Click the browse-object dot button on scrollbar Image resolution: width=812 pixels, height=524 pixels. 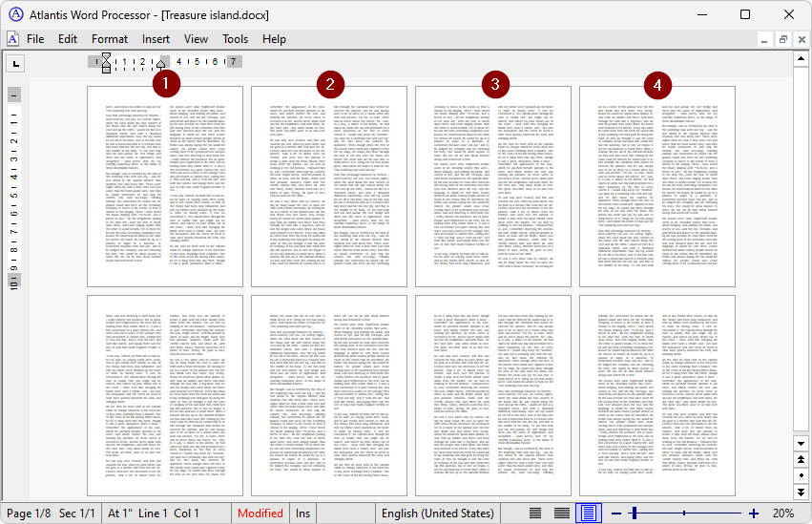802,475
